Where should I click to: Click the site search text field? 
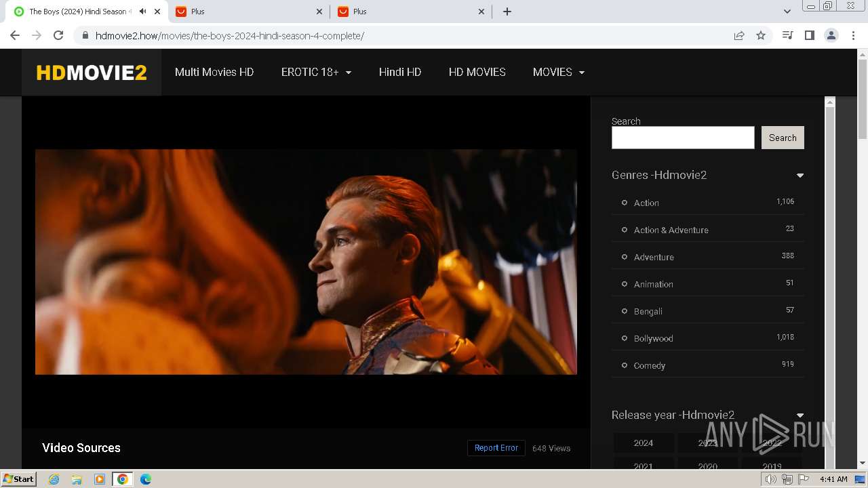click(683, 138)
